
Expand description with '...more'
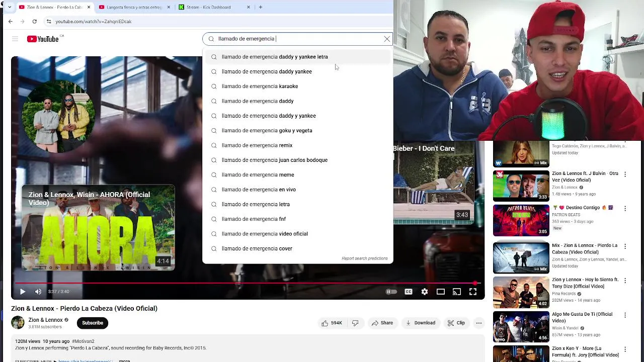[x=123, y=360]
